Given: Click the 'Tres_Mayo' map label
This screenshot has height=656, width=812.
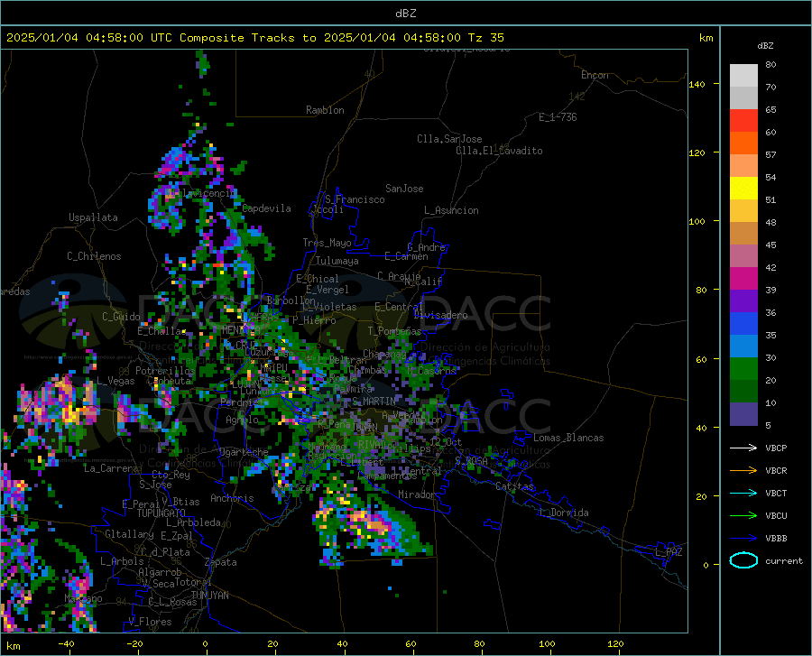Looking at the screenshot, I should coord(327,243).
